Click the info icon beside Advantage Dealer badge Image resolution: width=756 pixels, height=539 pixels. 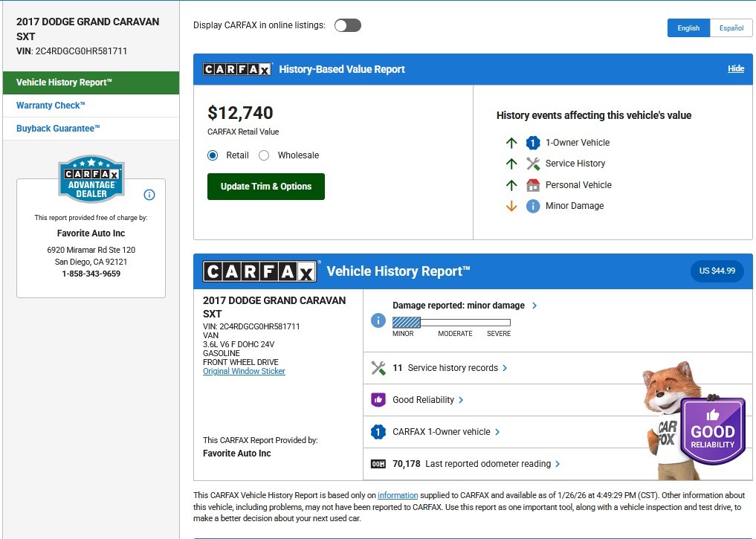(x=149, y=195)
